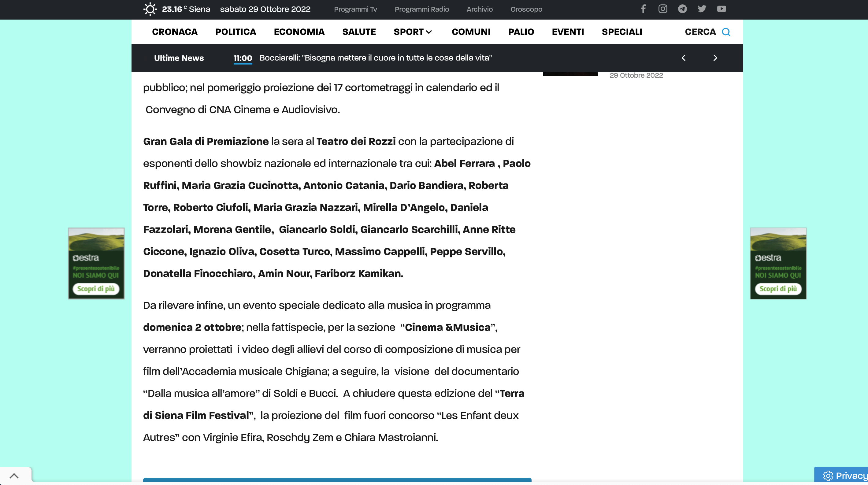Open the Oroscopo link
Screen dimensions: 868x485
click(x=526, y=9)
